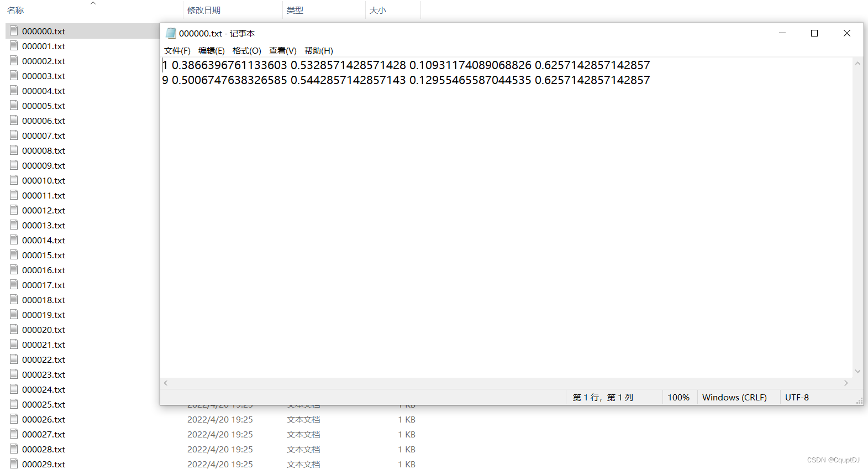Click file icon of 000022.txt
868x469 pixels.
pyautogui.click(x=14, y=359)
